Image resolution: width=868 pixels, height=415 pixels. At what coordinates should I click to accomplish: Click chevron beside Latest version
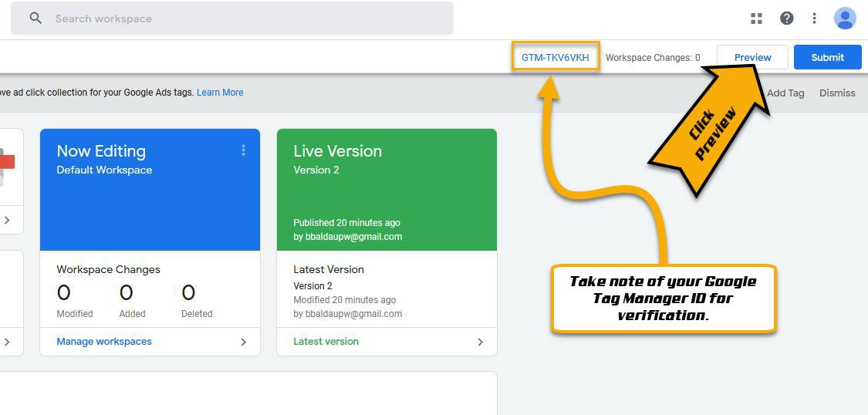pyautogui.click(x=480, y=342)
